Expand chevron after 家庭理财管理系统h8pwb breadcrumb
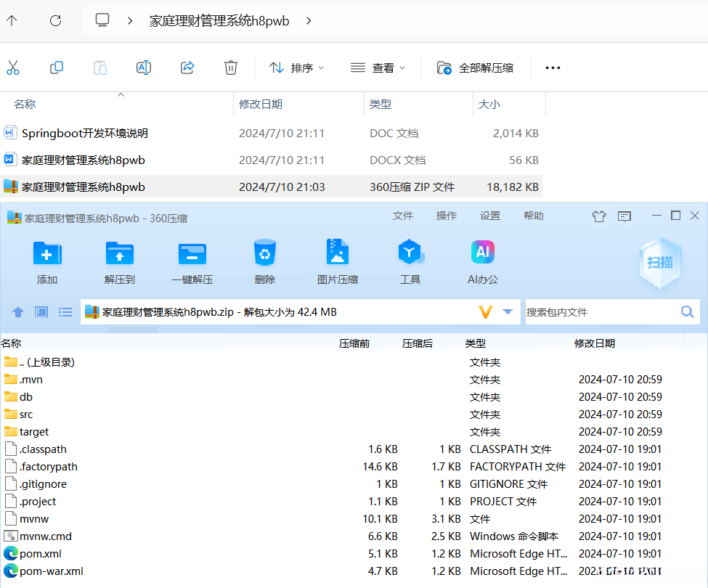Viewport: 708px width, 588px height. [309, 21]
